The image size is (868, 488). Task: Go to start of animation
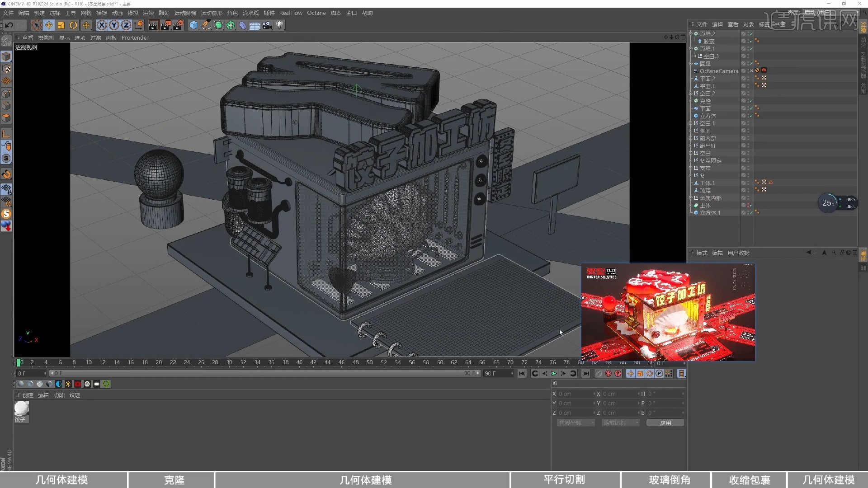pos(522,373)
